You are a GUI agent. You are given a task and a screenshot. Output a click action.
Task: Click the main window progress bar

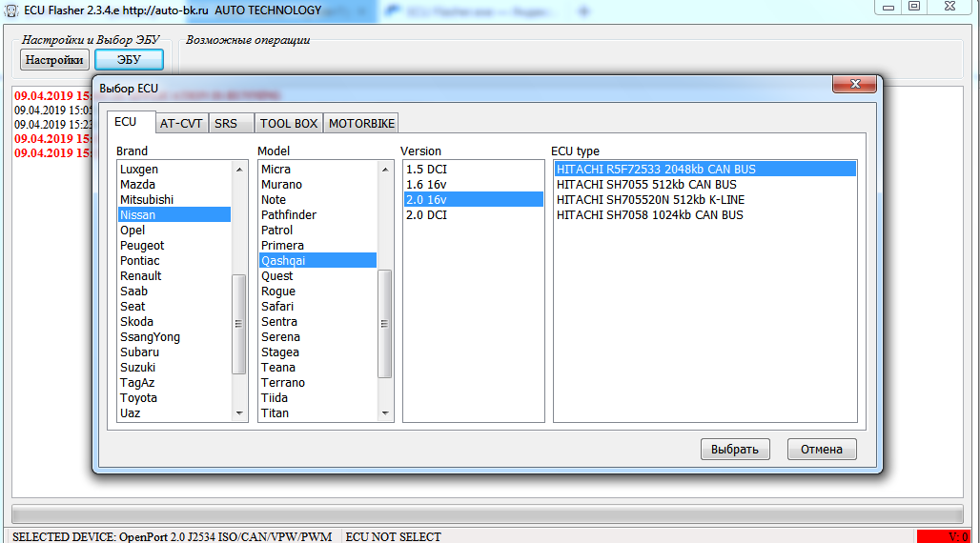[487, 514]
